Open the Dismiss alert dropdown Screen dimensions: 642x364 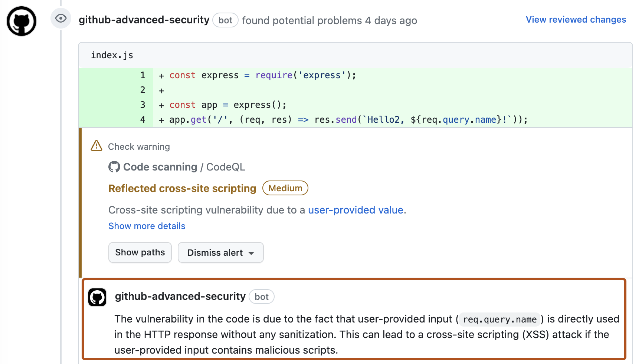[x=220, y=252]
